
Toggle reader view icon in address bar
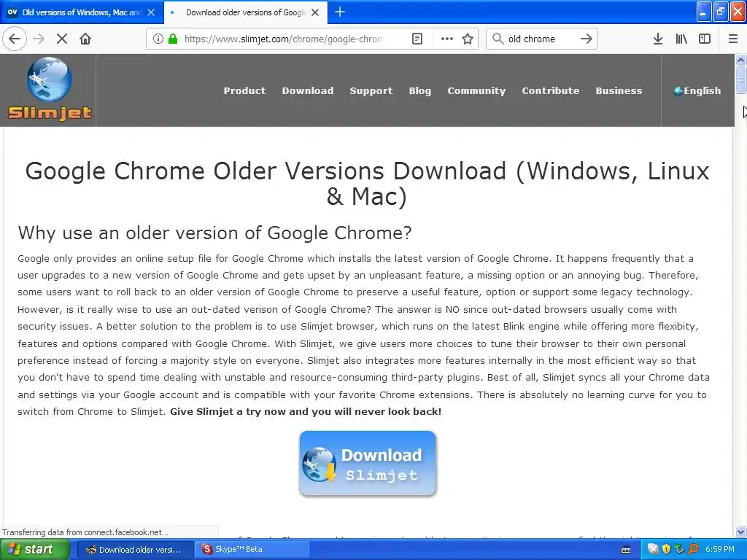(x=417, y=39)
